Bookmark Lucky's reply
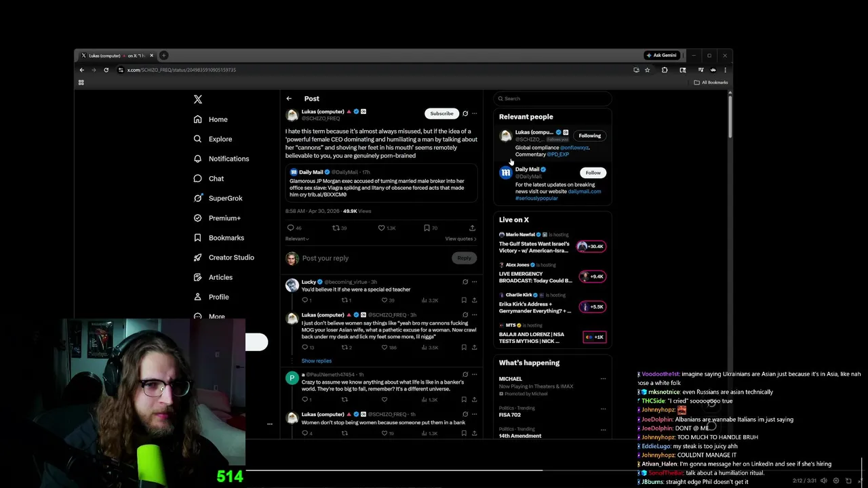This screenshot has height=488, width=868. 464,300
